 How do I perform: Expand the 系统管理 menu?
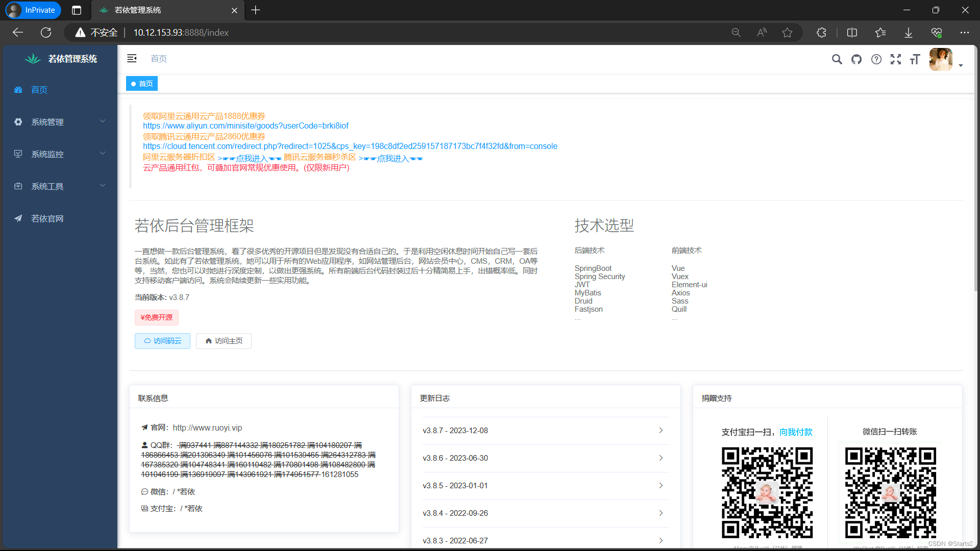[60, 122]
